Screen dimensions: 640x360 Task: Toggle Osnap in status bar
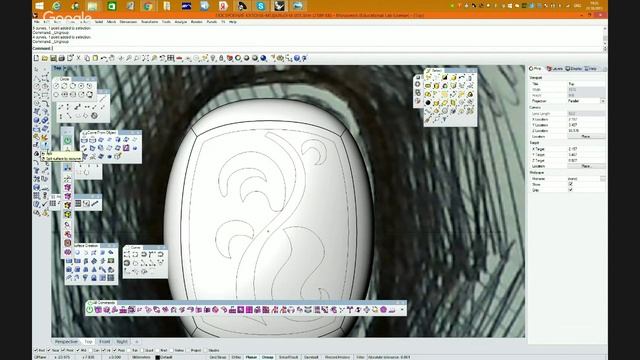(x=268, y=357)
